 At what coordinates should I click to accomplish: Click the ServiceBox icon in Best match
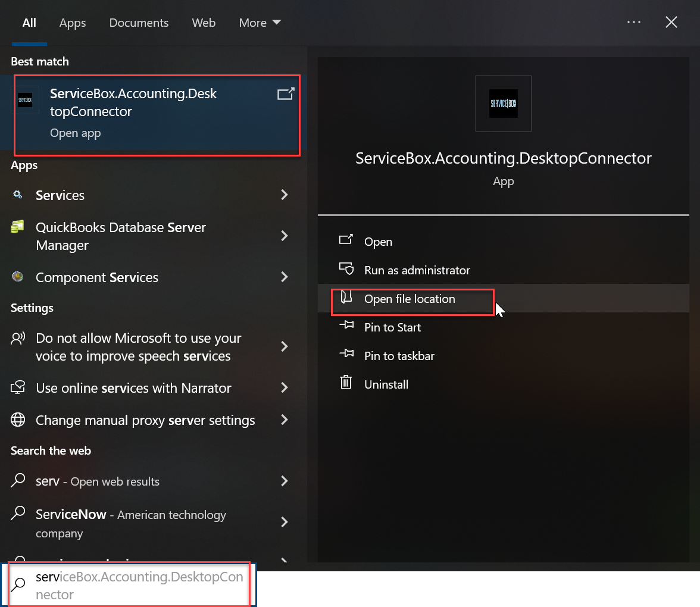(25, 100)
